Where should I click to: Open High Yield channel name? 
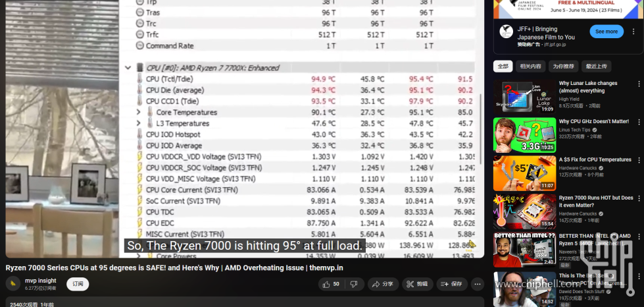tap(568, 99)
